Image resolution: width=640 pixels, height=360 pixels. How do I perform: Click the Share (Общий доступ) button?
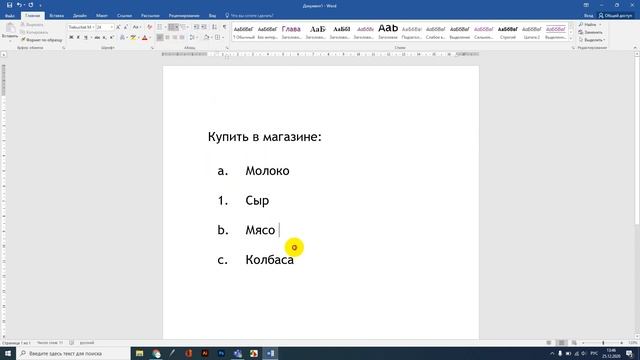(x=615, y=16)
